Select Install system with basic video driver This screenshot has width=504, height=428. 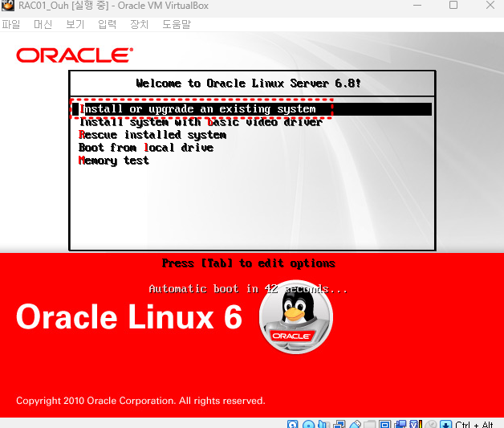pyautogui.click(x=201, y=122)
